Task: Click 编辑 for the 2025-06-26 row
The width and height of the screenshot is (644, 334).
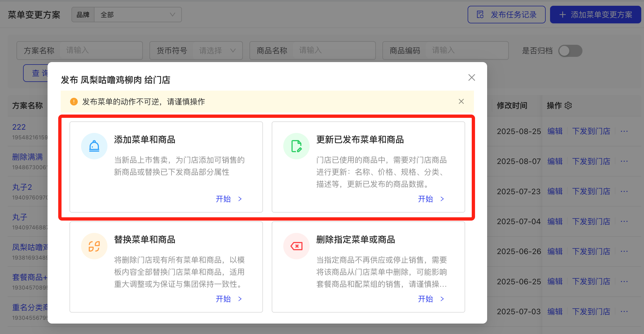Action: [555, 251]
